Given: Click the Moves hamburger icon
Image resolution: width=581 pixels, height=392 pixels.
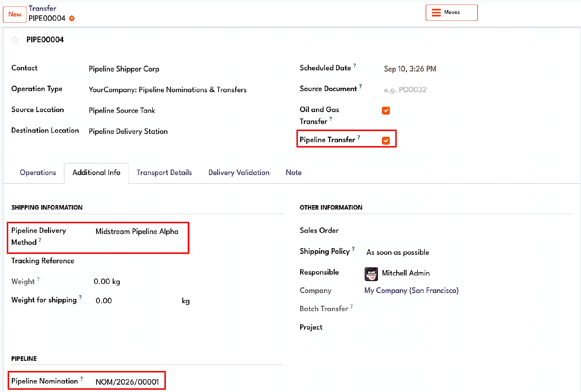Looking at the screenshot, I should click(x=436, y=12).
